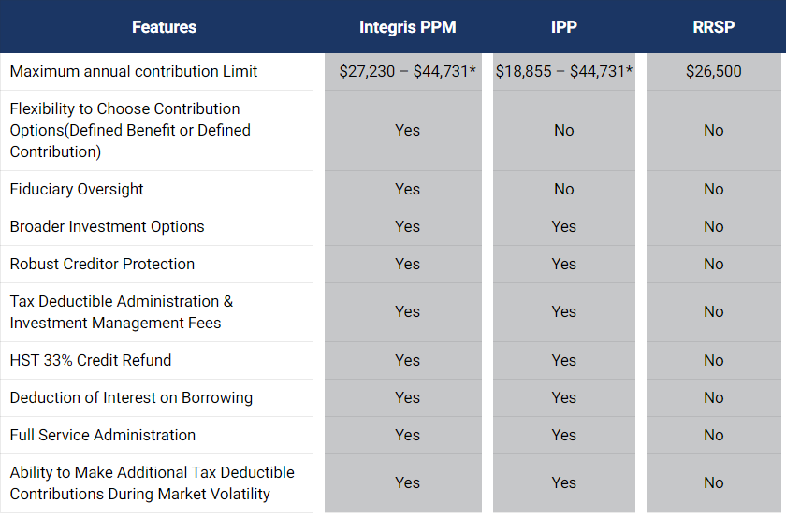Click the Features column header
Image resolution: width=786 pixels, height=532 pixels.
point(164,27)
